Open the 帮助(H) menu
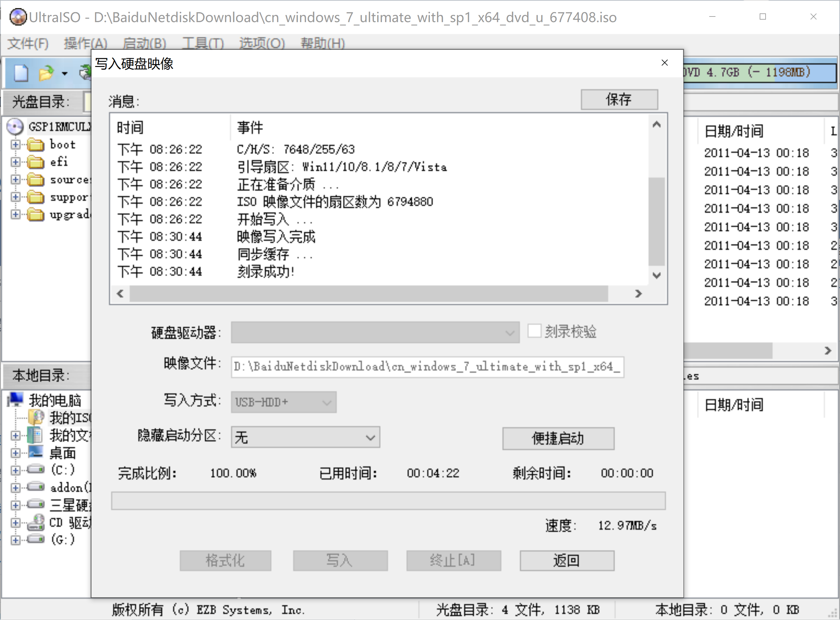Viewport: 840px width, 620px height. click(323, 43)
